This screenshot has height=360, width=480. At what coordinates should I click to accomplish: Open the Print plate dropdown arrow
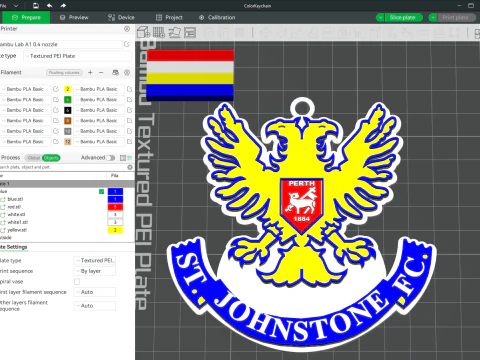click(433, 18)
